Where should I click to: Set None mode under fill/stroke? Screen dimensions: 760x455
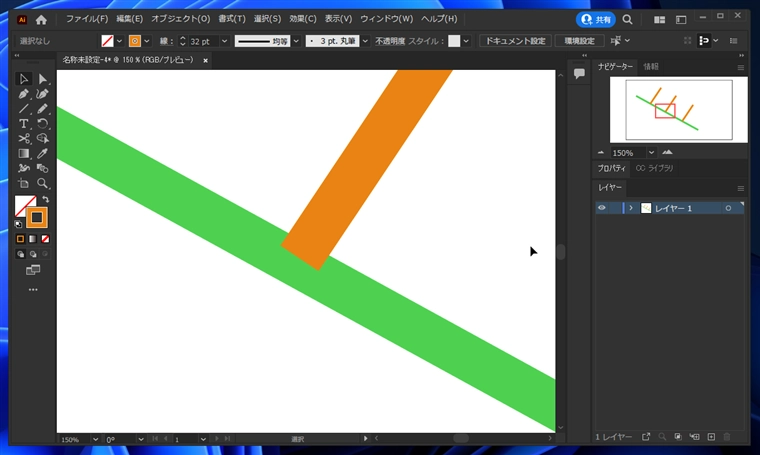[x=45, y=239]
